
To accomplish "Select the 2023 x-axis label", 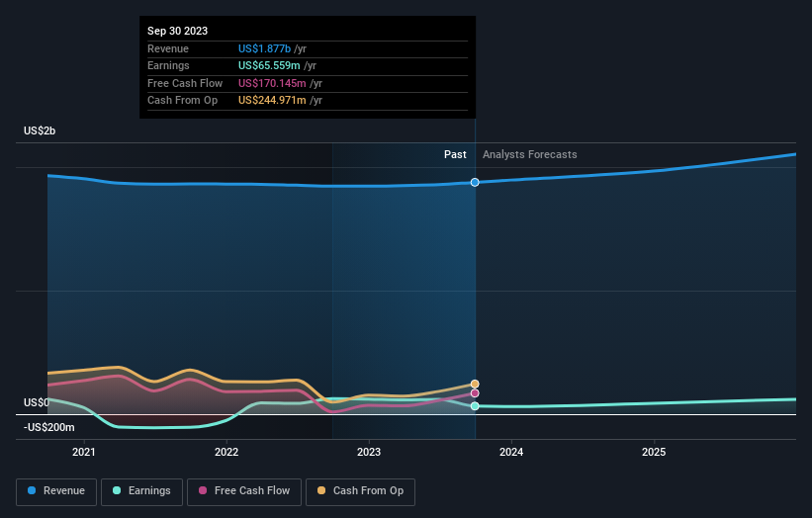I will tap(369, 453).
